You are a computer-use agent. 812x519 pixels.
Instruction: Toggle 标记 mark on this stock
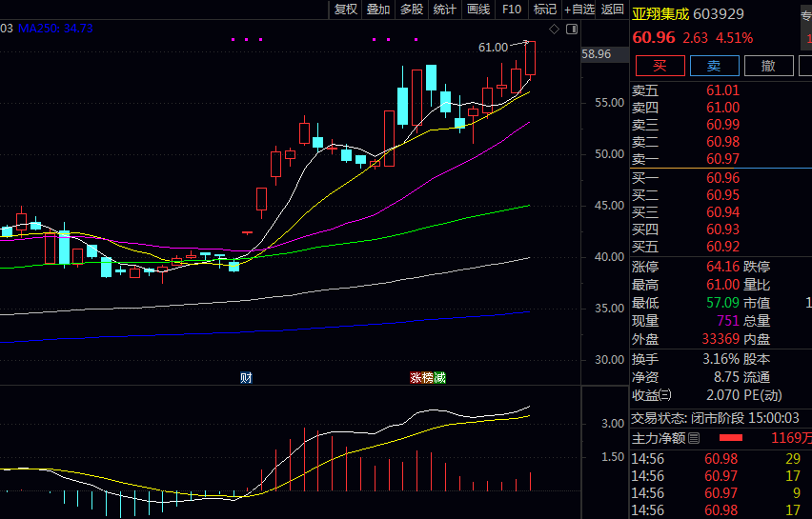coord(545,10)
